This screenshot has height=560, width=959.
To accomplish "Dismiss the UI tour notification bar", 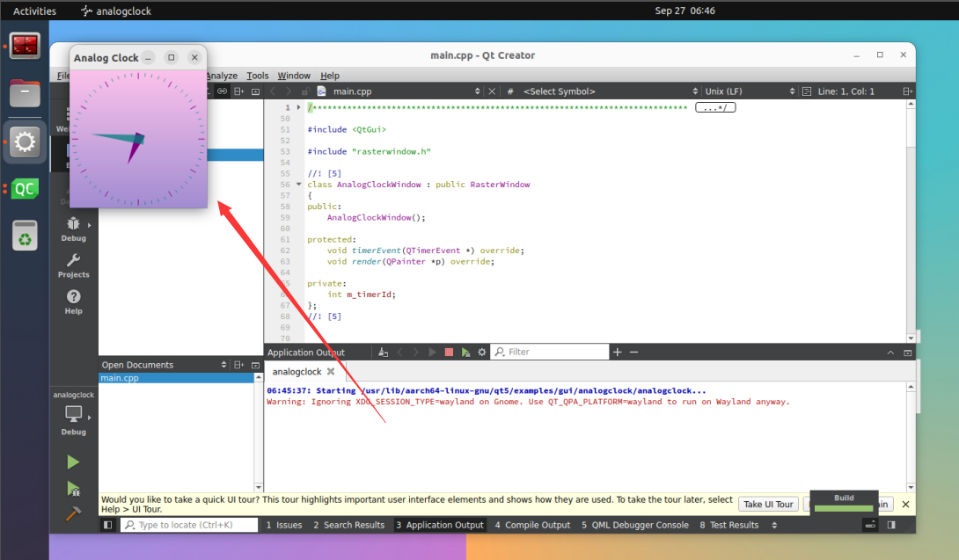I will coord(906,505).
